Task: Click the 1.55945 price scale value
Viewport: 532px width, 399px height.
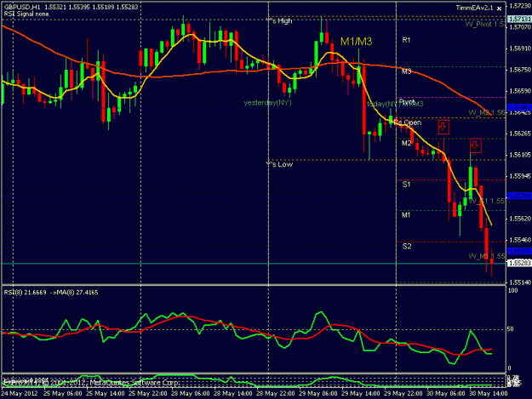Action: point(520,176)
